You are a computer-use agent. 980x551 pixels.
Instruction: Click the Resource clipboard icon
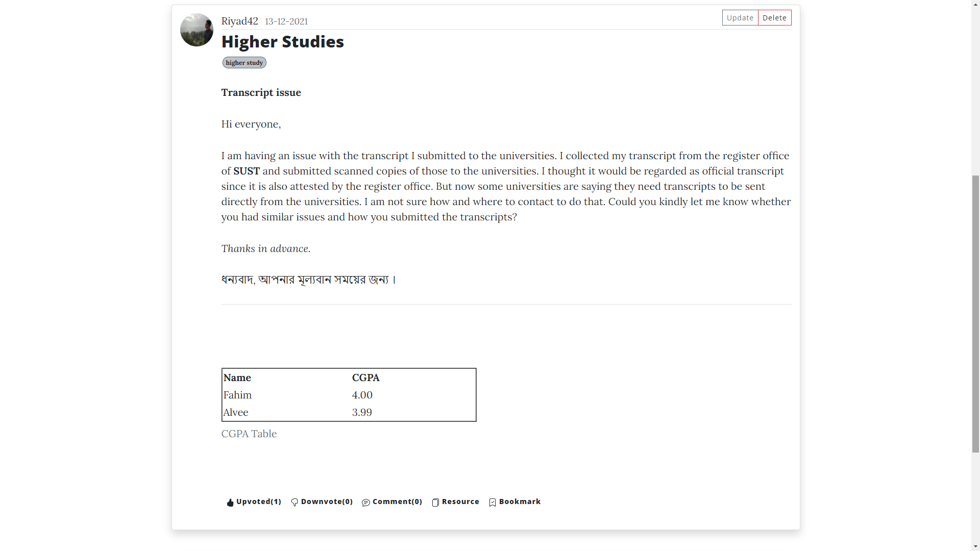(x=435, y=503)
